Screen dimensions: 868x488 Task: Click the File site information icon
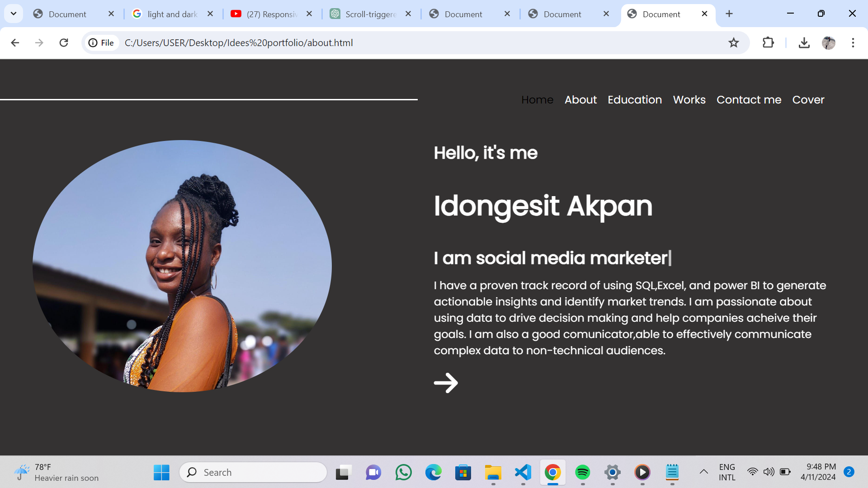click(94, 42)
